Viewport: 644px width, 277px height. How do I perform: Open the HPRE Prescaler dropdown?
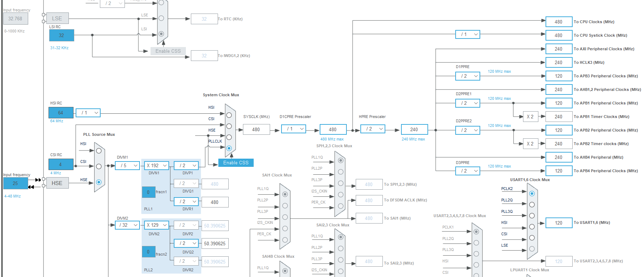point(373,129)
